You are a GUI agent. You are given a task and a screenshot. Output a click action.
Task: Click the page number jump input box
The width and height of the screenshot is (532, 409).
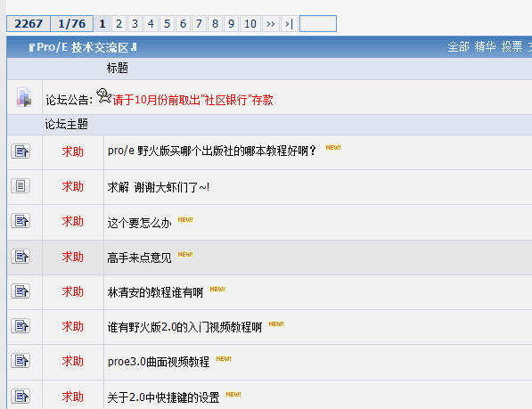coord(318,24)
